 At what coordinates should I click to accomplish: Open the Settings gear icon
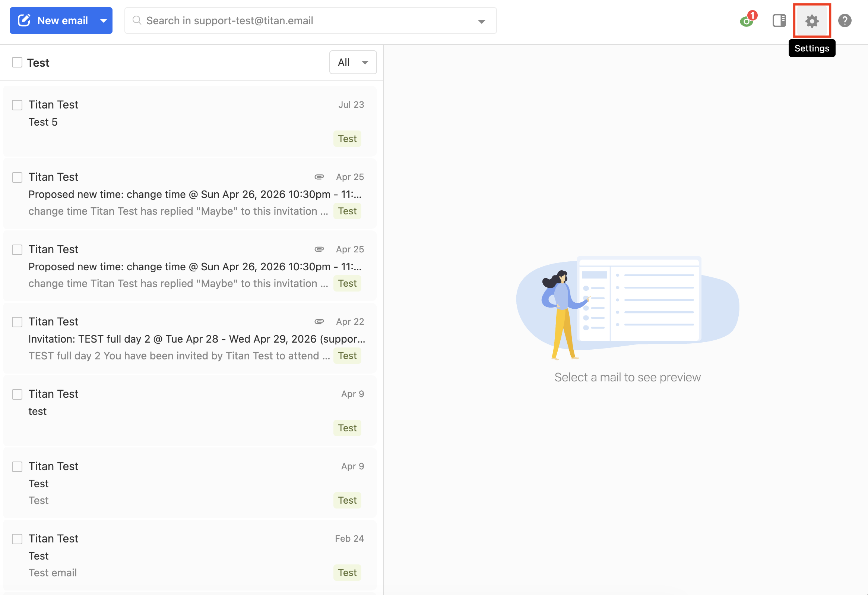click(812, 21)
